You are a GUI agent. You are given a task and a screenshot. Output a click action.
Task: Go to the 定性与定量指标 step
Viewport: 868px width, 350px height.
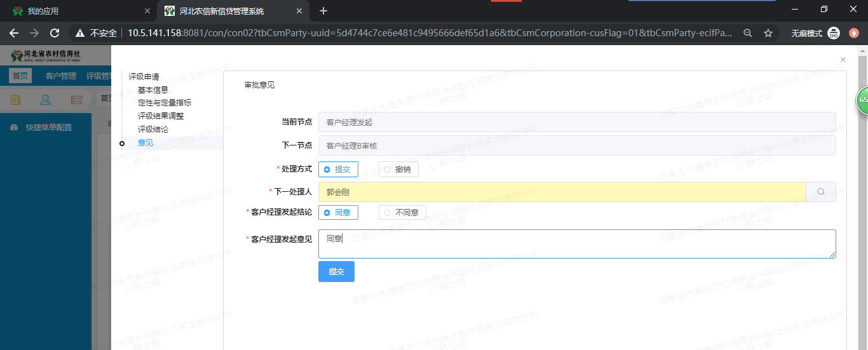point(165,102)
